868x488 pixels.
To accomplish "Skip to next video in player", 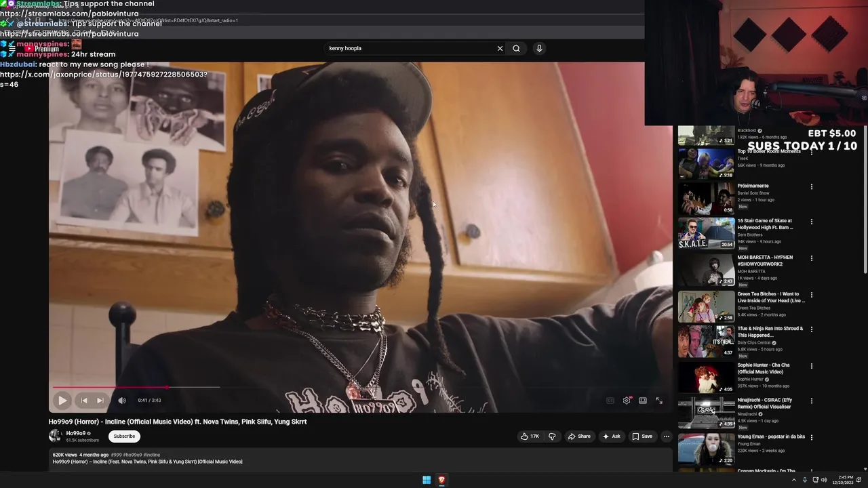I will click(x=100, y=401).
